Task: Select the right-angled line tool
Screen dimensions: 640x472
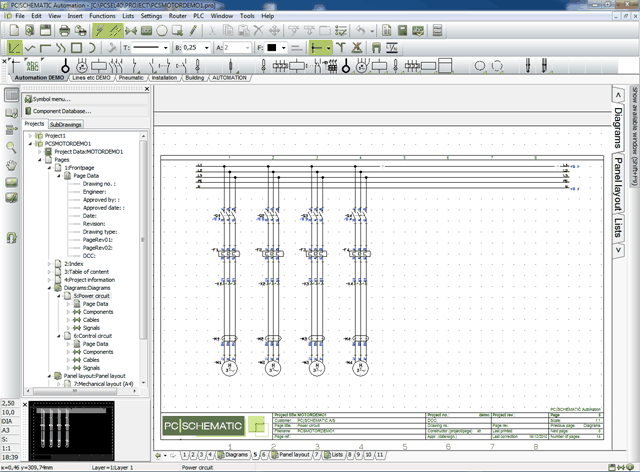Action: [x=45, y=48]
